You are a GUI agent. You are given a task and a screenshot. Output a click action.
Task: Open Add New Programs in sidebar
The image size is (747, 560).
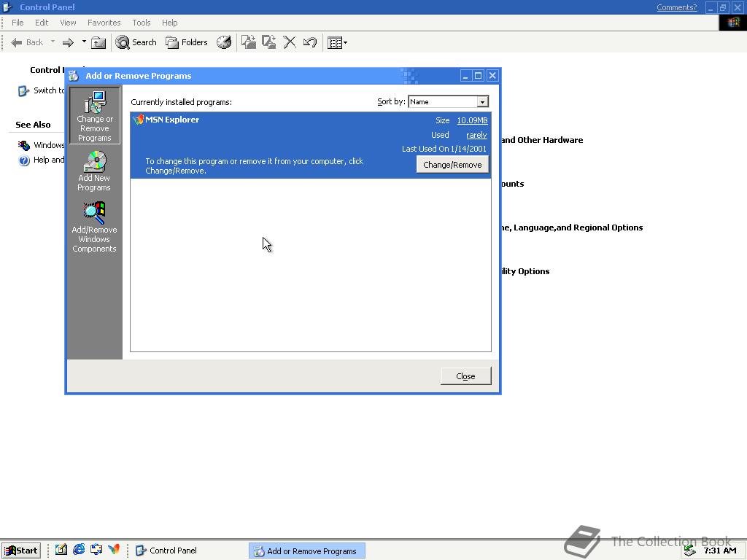click(94, 171)
